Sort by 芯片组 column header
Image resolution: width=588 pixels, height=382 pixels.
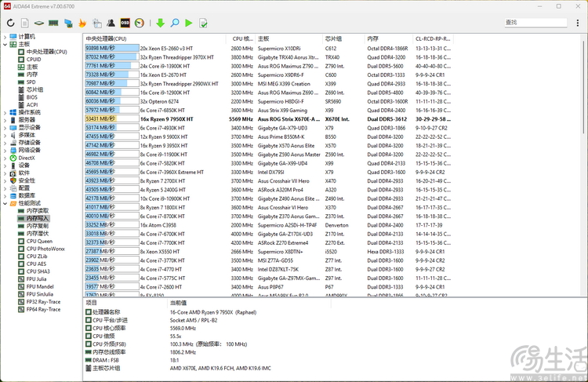click(343, 38)
